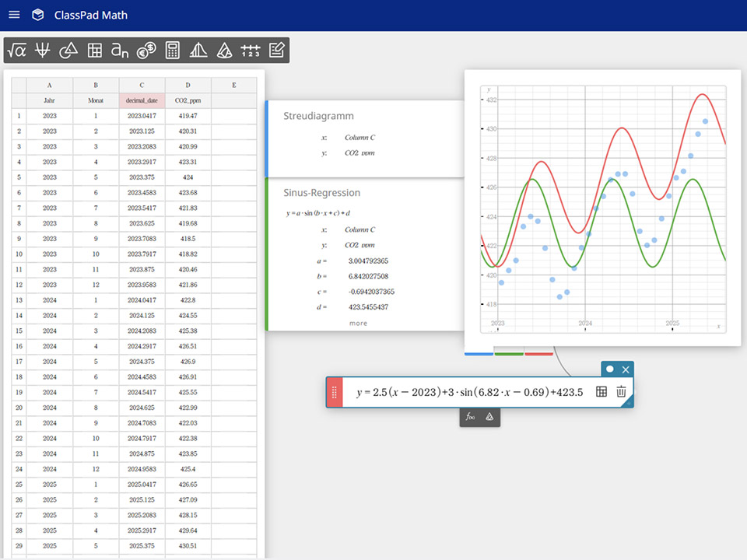The height and width of the screenshot is (560, 747).
Task: Toggle the blue scatter plot tab
Action: pyautogui.click(x=479, y=354)
